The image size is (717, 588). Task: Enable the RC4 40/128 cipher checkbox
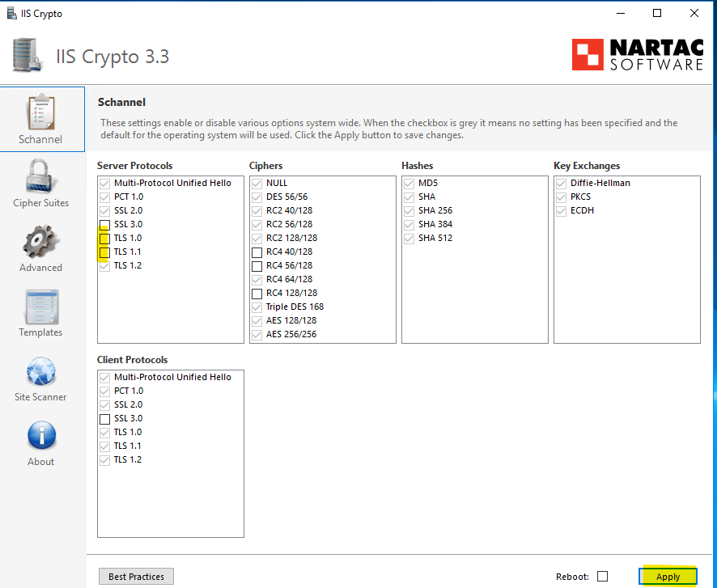(x=257, y=252)
